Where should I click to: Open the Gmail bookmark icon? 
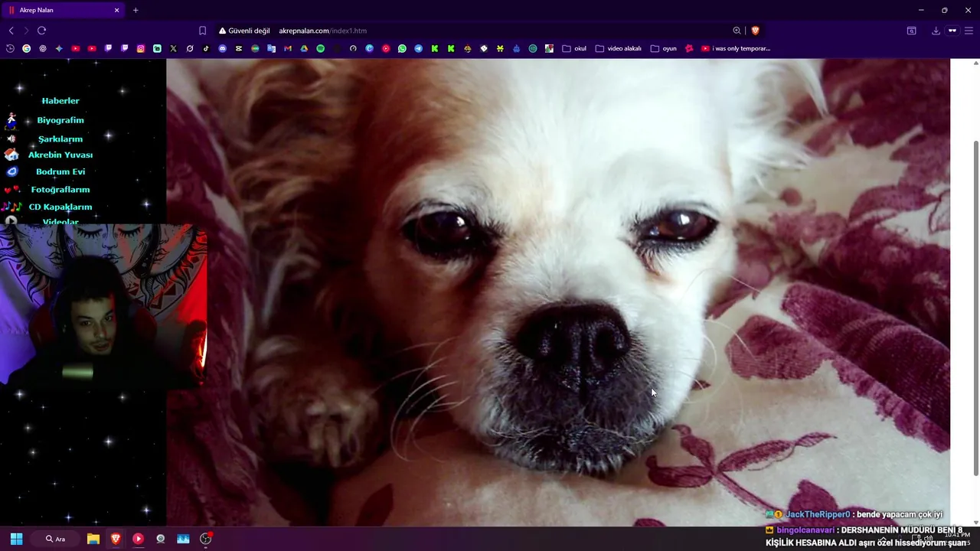288,48
